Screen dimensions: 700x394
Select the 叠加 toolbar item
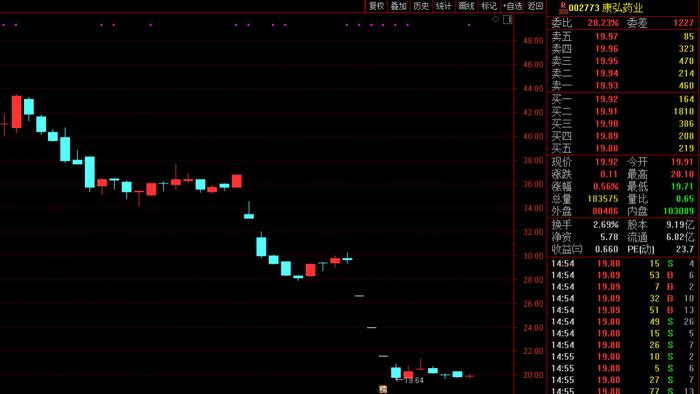tap(399, 6)
